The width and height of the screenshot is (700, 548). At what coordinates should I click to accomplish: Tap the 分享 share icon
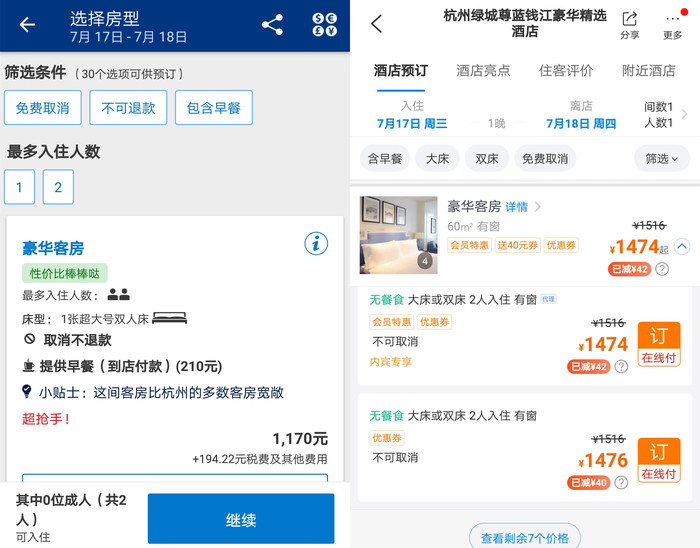click(629, 25)
